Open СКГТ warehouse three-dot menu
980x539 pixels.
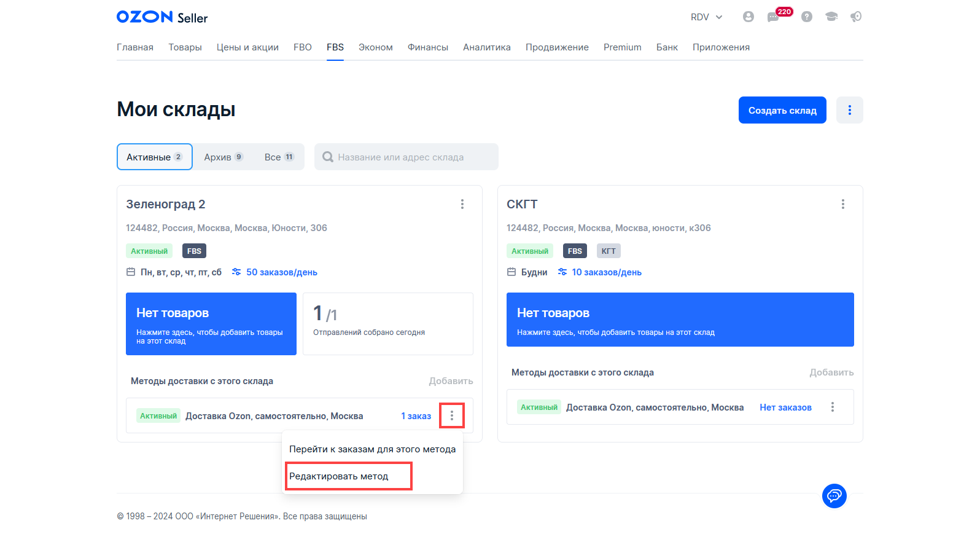coord(843,204)
